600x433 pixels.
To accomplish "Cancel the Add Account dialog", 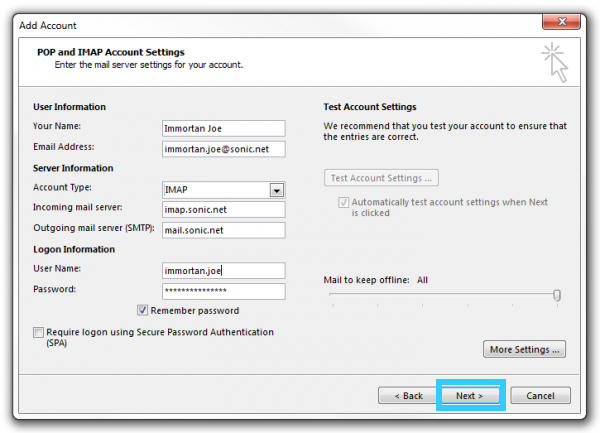I will (x=540, y=396).
